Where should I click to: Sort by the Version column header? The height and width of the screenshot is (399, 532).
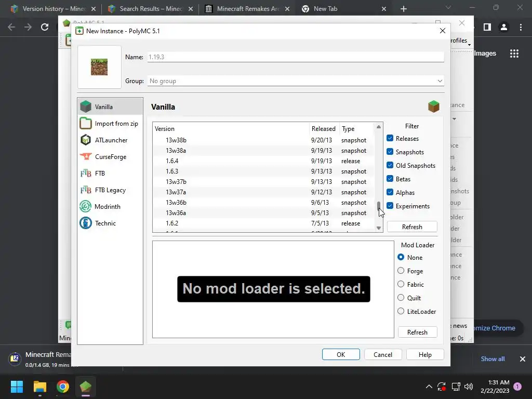(231, 129)
